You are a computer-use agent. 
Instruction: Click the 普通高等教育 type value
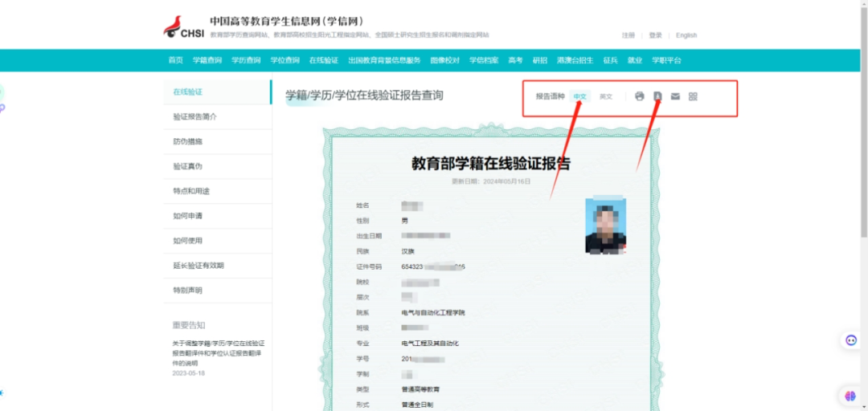click(x=420, y=389)
